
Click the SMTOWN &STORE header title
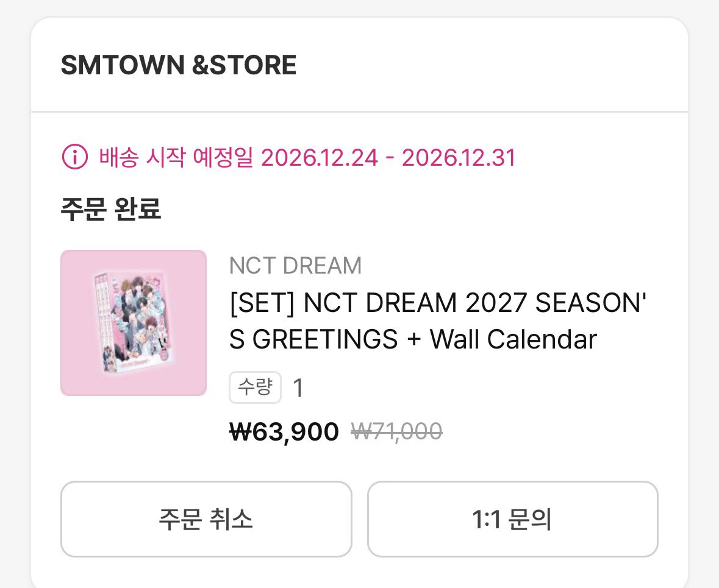point(178,65)
